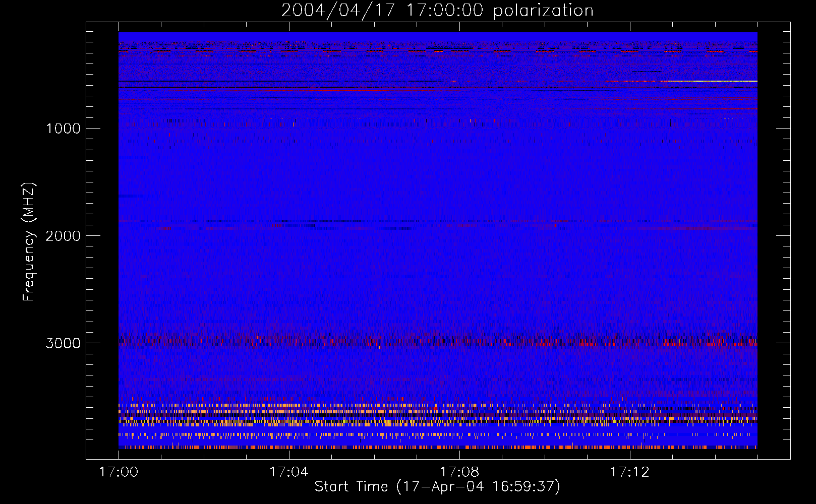Screen dimensions: 816x504
Task: Click the 17:08 time tick label
Action: [x=459, y=472]
